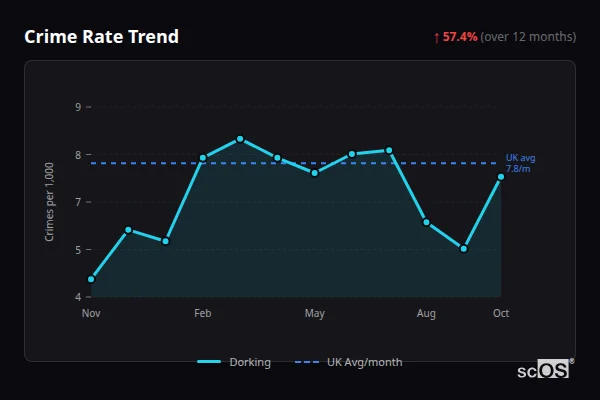Click the red upward trend arrow
Viewport: 600px width, 400px height.
click(x=437, y=38)
